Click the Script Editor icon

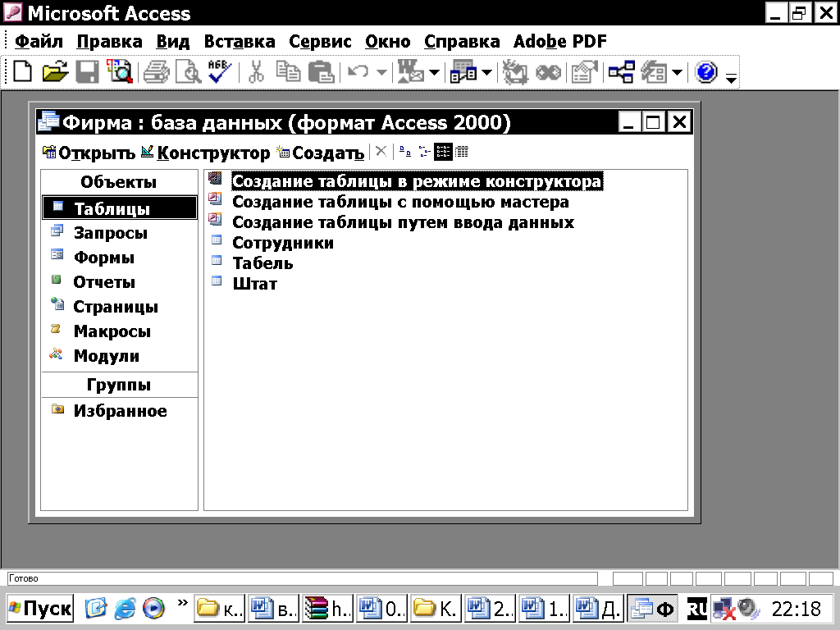coord(549,72)
